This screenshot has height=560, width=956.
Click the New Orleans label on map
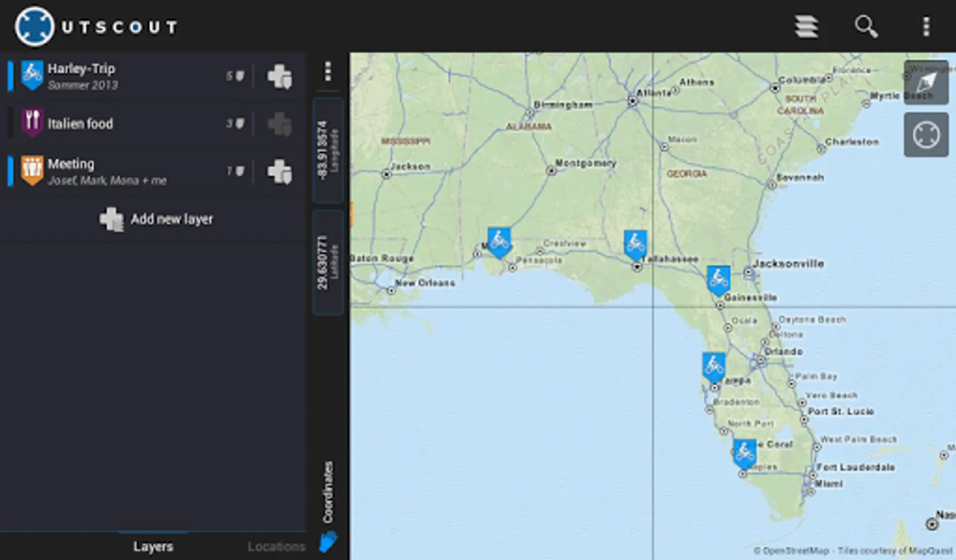[x=425, y=282]
